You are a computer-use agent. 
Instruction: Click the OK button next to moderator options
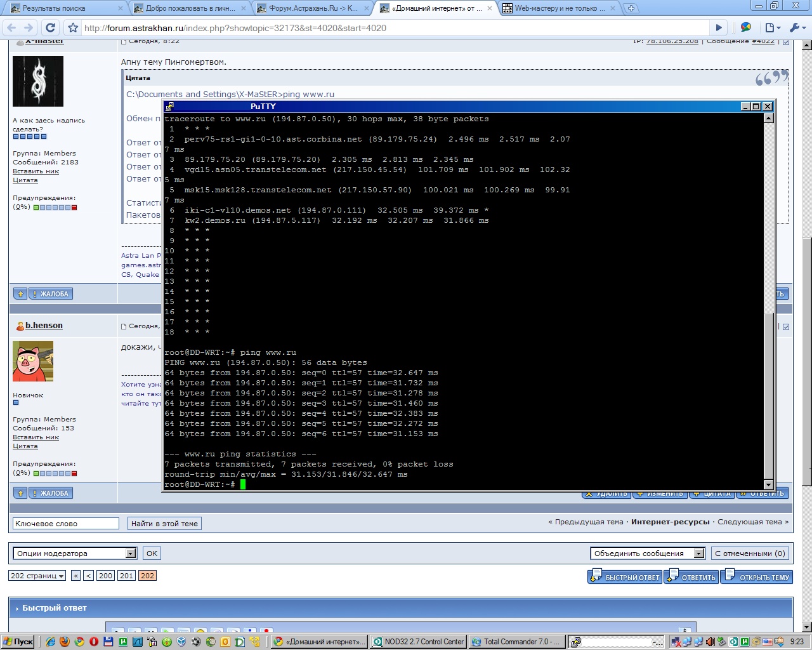[x=152, y=554]
